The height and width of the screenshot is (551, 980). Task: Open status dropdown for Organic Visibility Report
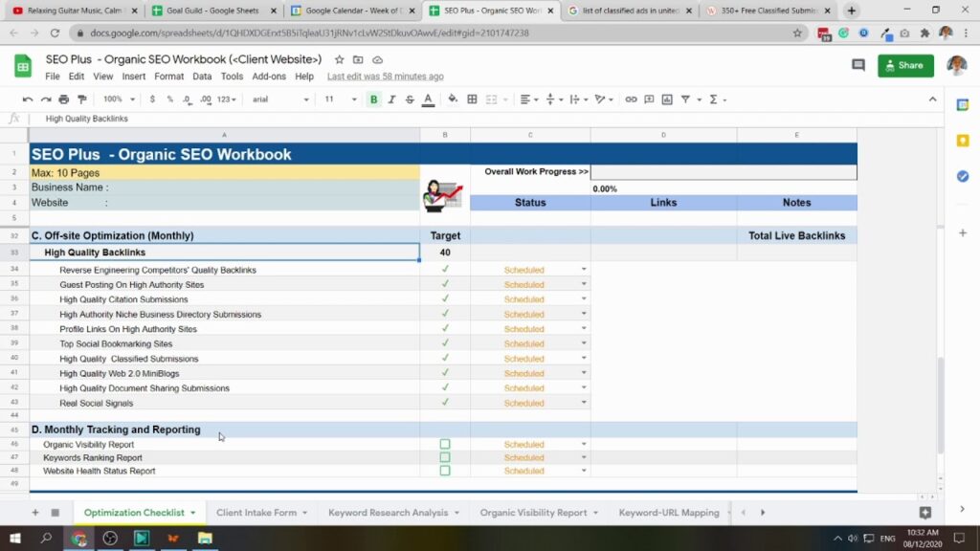coord(584,444)
